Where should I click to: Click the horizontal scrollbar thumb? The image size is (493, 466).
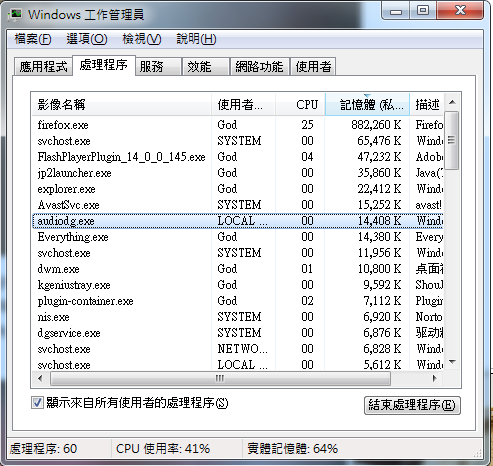click(x=220, y=379)
